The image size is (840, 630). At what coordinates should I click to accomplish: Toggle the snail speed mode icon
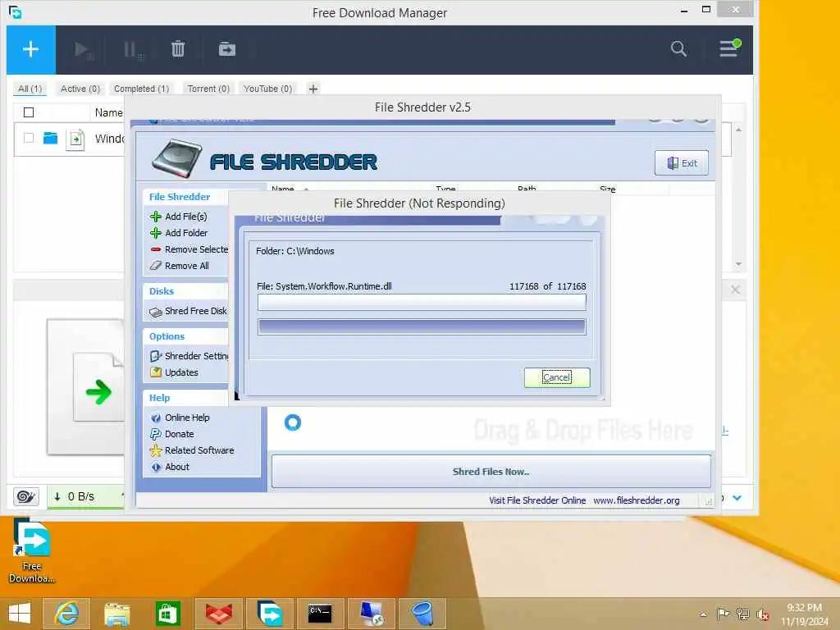point(25,496)
